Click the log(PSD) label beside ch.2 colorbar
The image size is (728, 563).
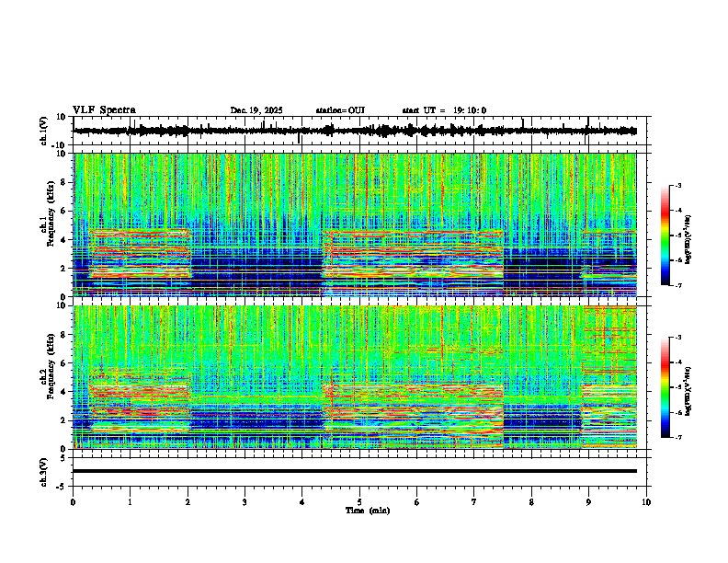click(x=688, y=392)
